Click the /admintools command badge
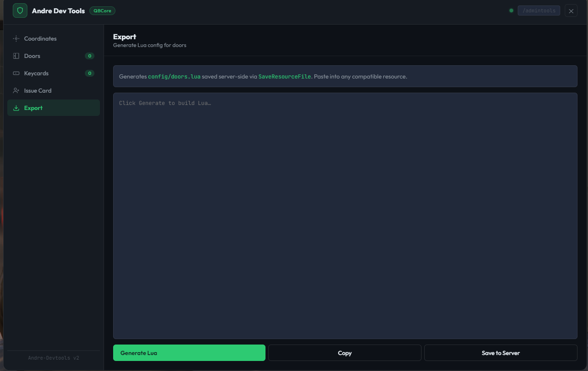588x371 pixels. tap(539, 10)
